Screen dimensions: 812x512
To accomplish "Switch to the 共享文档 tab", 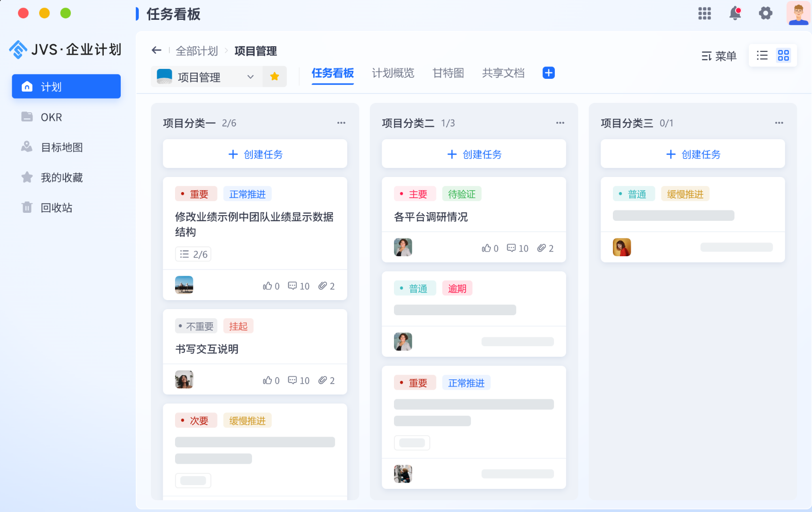I will click(503, 73).
